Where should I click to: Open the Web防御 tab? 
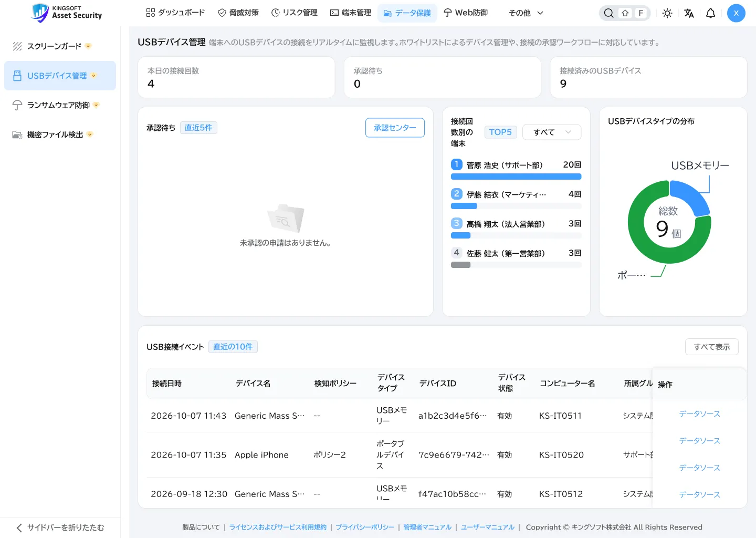tap(466, 13)
